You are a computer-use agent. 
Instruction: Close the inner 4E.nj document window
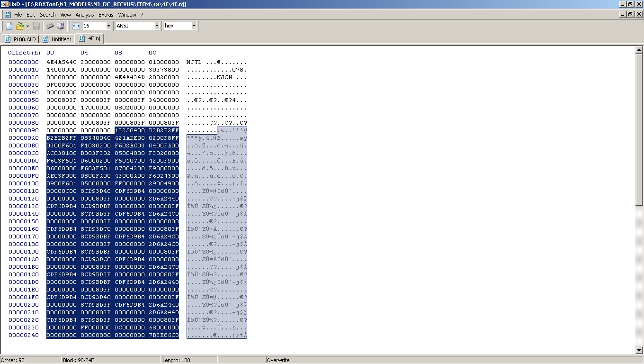639,14
